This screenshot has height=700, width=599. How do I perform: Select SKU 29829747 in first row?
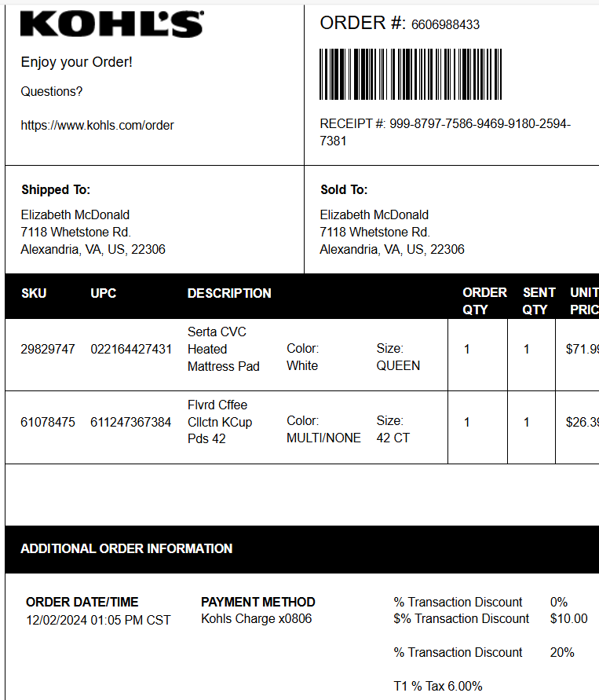click(x=48, y=349)
